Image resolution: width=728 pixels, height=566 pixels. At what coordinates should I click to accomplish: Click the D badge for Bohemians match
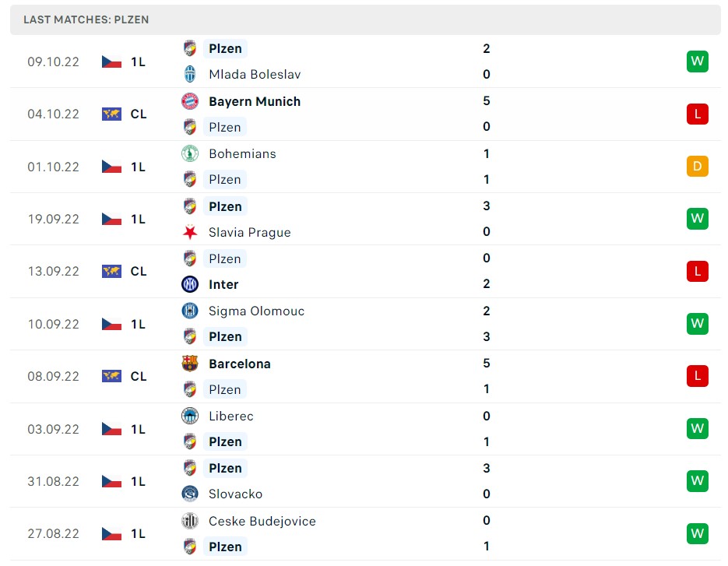point(698,167)
